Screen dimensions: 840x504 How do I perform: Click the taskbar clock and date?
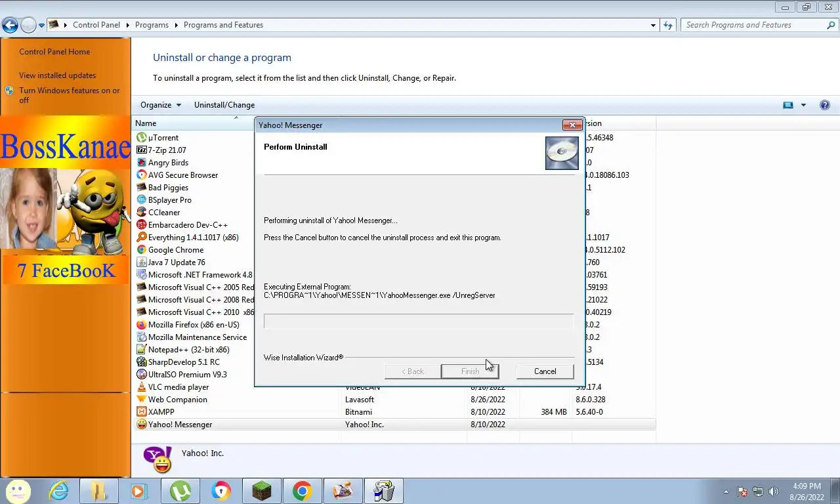pyautogui.click(x=807, y=492)
